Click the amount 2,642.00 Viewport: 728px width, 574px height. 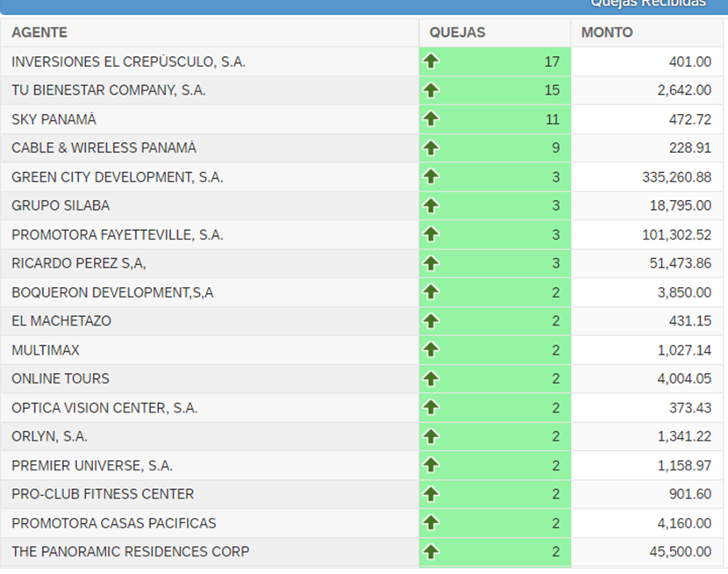click(684, 90)
